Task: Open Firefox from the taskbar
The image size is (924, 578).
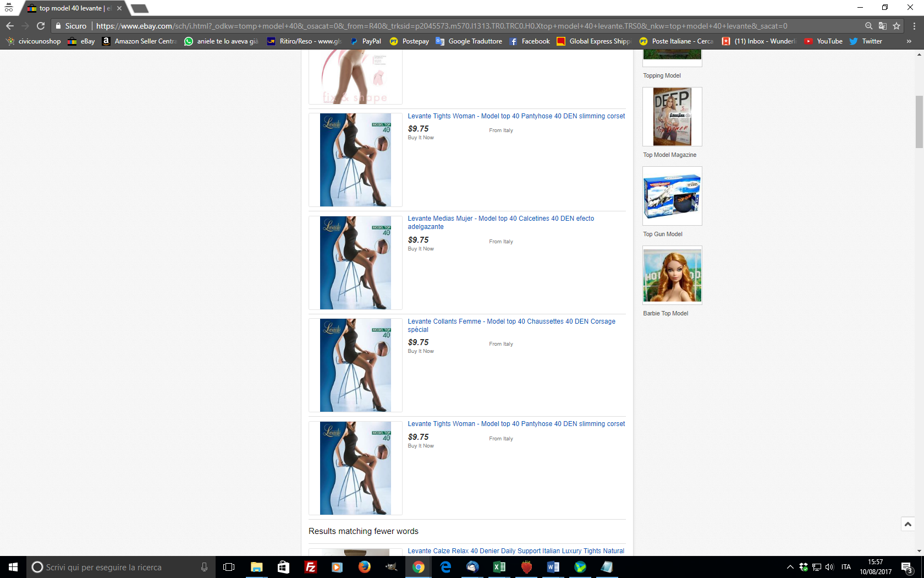Action: point(365,567)
